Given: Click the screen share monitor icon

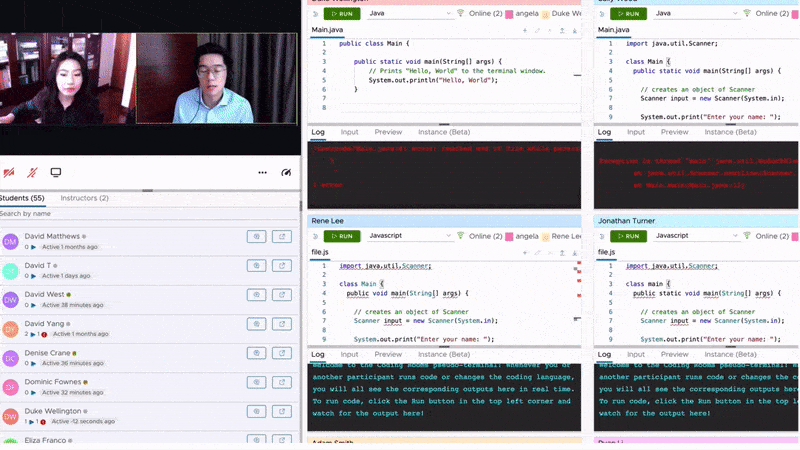Looking at the screenshot, I should (x=56, y=172).
